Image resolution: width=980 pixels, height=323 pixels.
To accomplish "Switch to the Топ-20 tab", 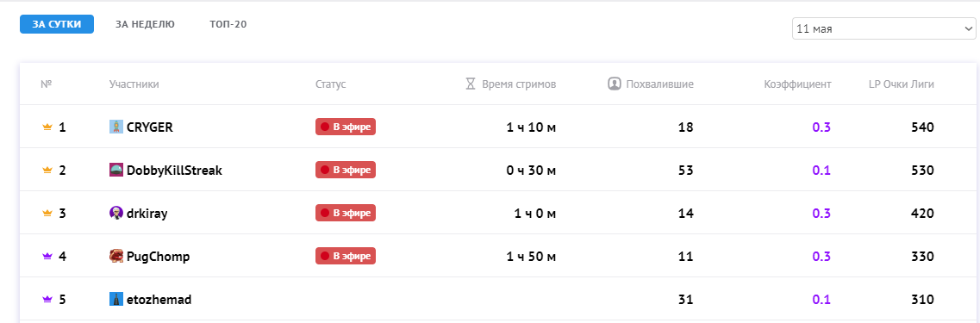I will click(228, 24).
